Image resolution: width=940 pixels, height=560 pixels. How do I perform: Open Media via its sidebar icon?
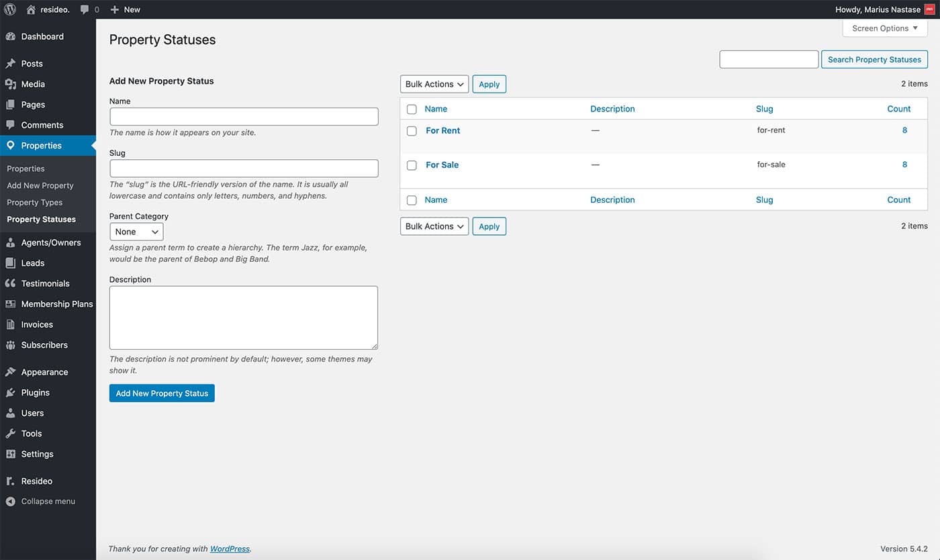click(11, 84)
